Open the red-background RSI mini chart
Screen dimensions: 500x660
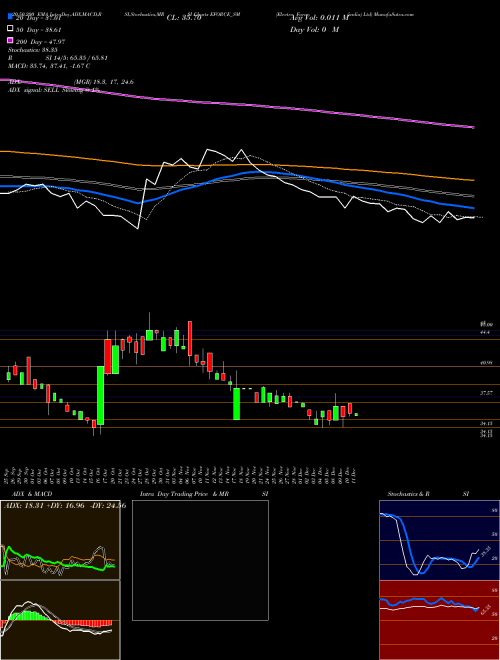439,620
